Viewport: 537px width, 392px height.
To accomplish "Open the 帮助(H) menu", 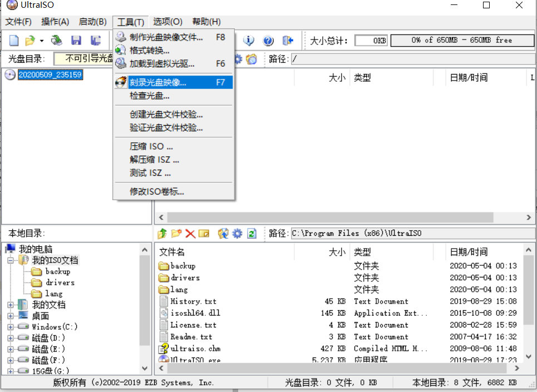I will [x=206, y=22].
